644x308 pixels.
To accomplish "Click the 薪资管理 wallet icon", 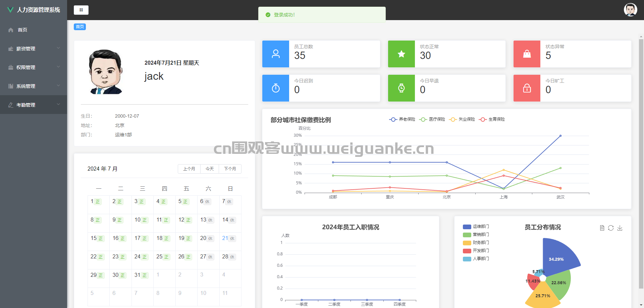I will click(x=11, y=49).
